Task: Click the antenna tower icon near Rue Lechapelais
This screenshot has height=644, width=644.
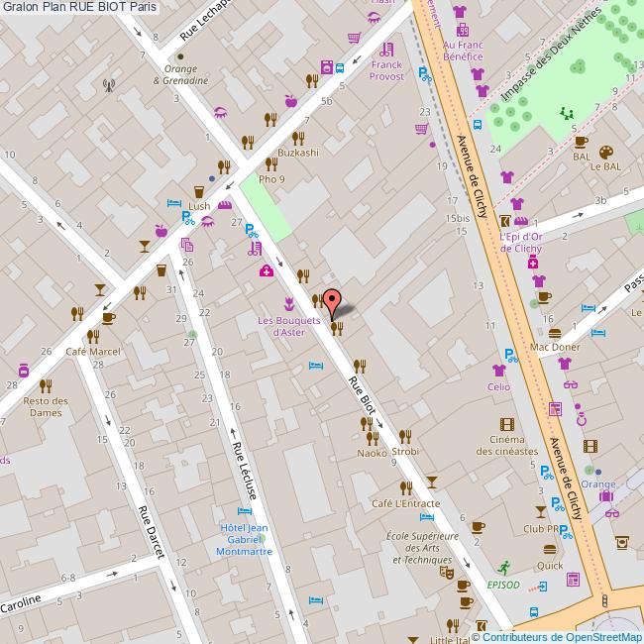Action: coord(108,85)
